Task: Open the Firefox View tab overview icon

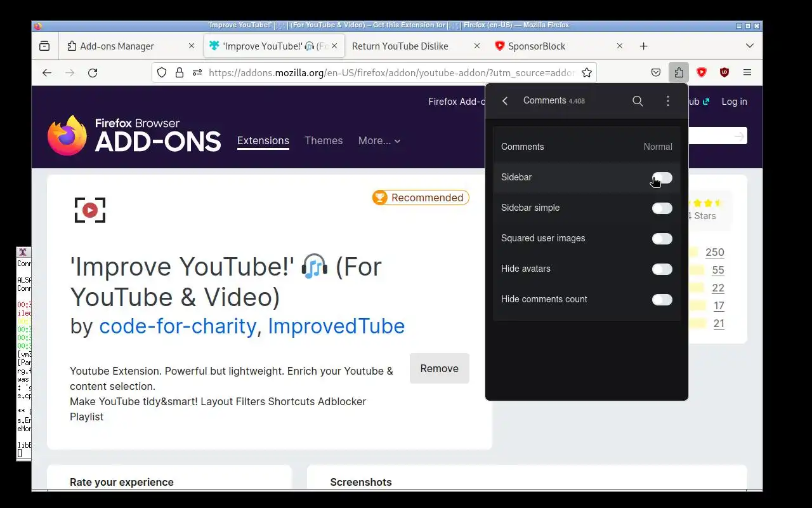Action: (44, 46)
